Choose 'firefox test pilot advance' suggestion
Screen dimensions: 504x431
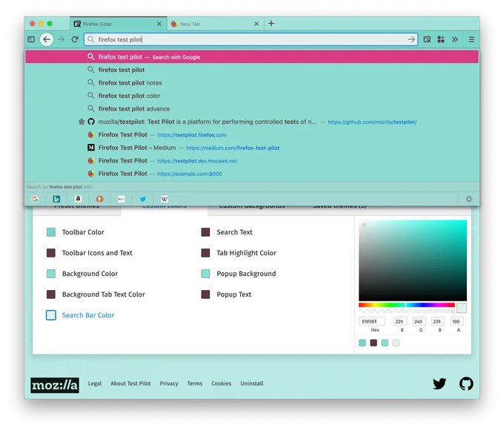[252, 109]
